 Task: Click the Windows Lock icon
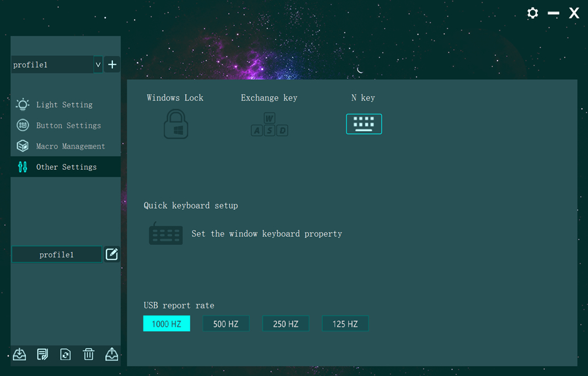(175, 123)
